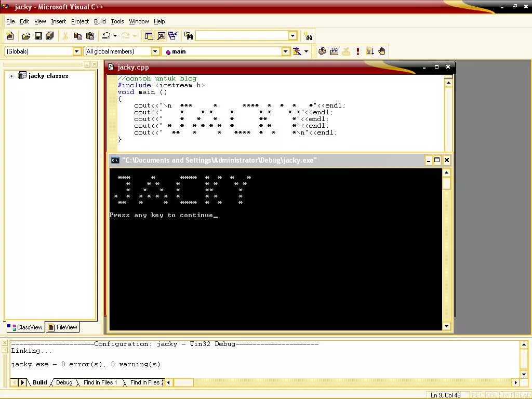Viewport: 532px width, 399px height.
Task: Save the current file via the floppy icon
Action: tap(38, 36)
